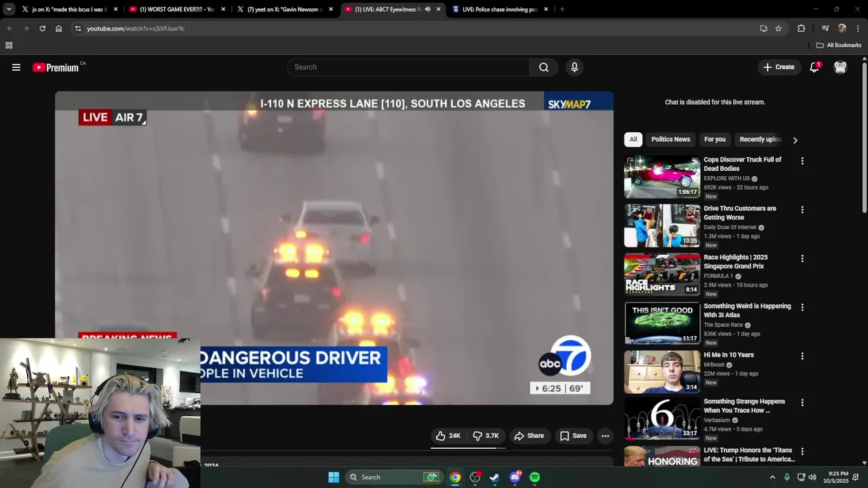Close the 'WORST GAME EVER' tab

point(223,9)
